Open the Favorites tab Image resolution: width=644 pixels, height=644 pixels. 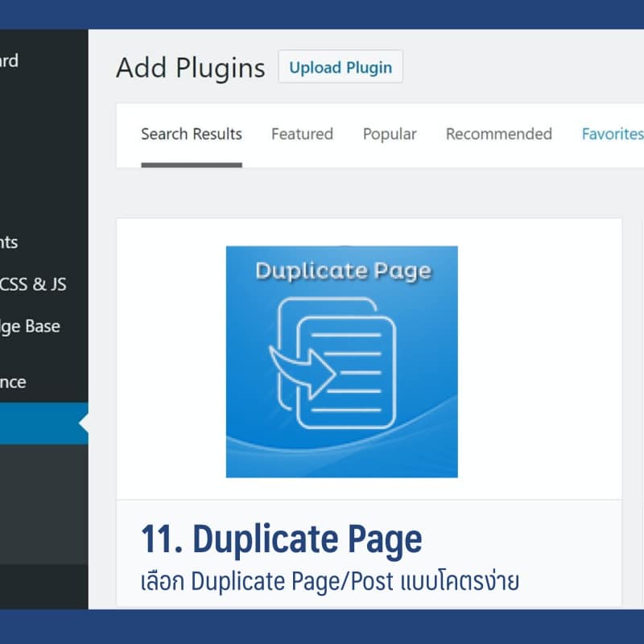(612, 134)
